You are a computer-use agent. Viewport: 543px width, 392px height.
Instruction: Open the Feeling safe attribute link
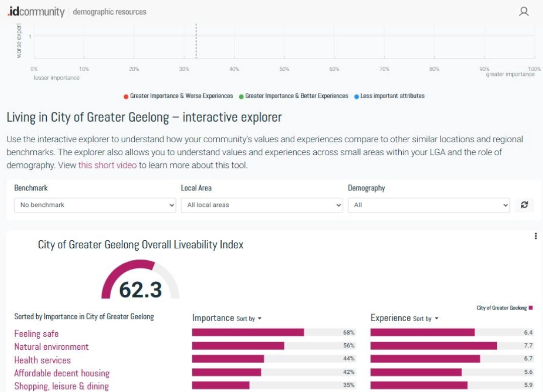pyautogui.click(x=36, y=334)
